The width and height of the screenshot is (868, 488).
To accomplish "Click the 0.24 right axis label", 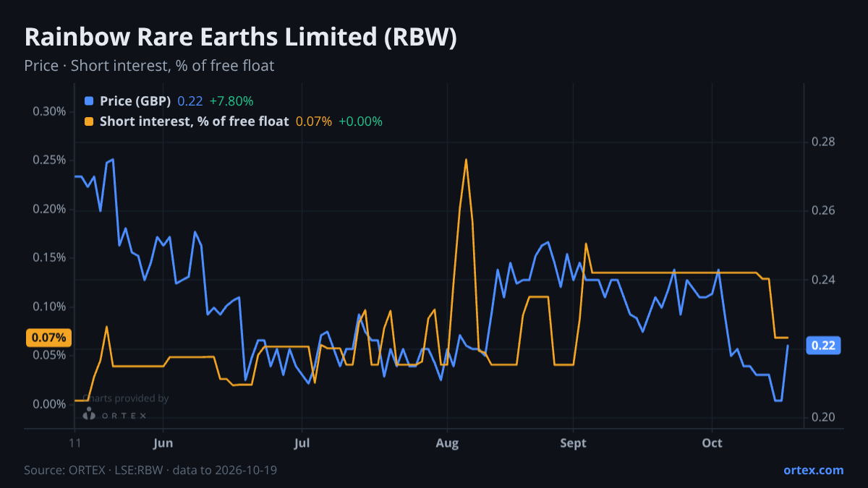I will click(x=823, y=280).
